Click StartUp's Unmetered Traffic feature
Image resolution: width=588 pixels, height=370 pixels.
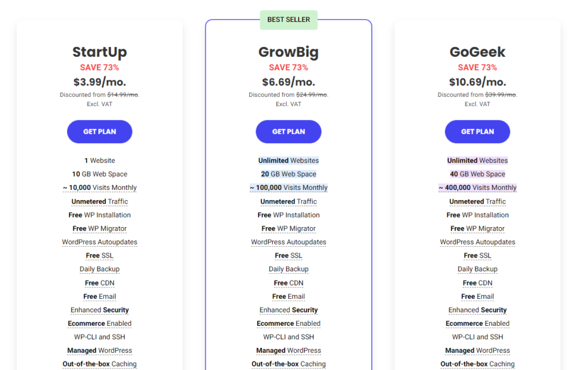coord(99,201)
